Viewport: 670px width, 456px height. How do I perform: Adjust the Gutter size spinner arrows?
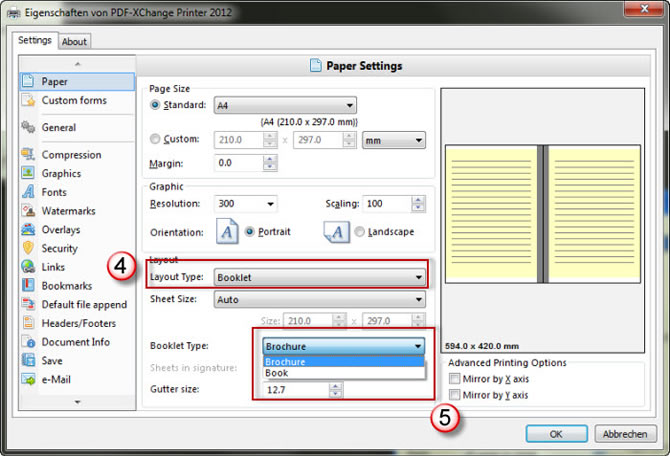pos(335,390)
